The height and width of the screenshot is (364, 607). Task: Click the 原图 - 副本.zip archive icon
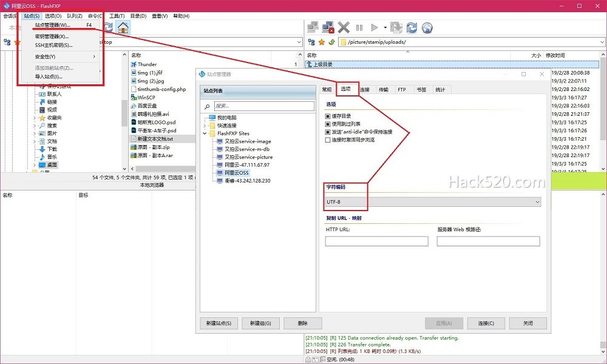point(134,147)
